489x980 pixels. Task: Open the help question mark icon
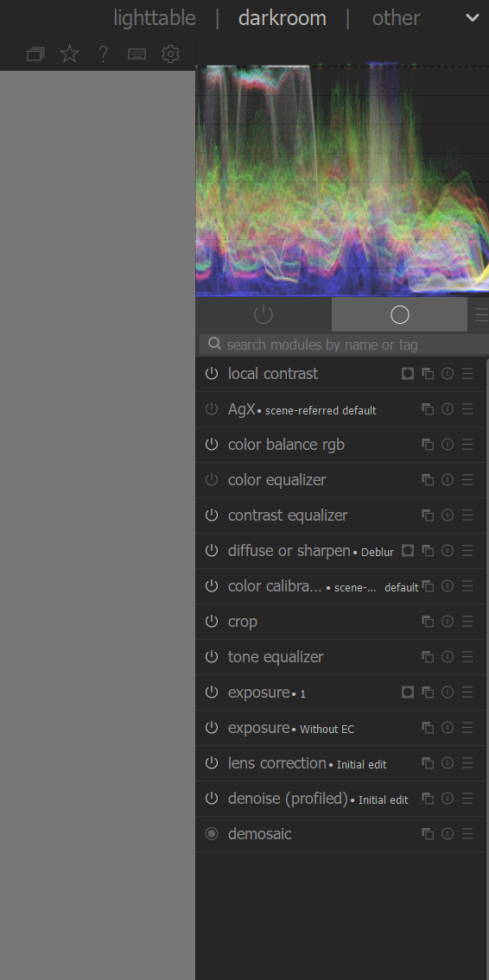click(x=103, y=54)
